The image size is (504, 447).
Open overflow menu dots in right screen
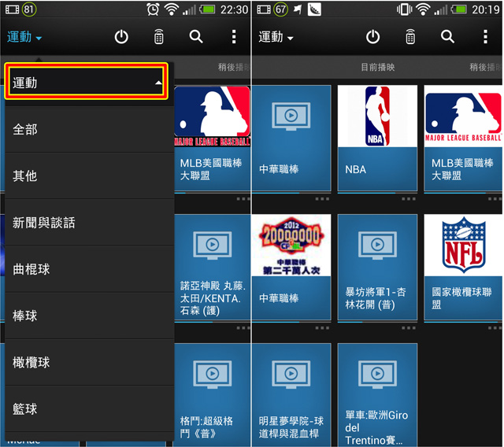(486, 37)
